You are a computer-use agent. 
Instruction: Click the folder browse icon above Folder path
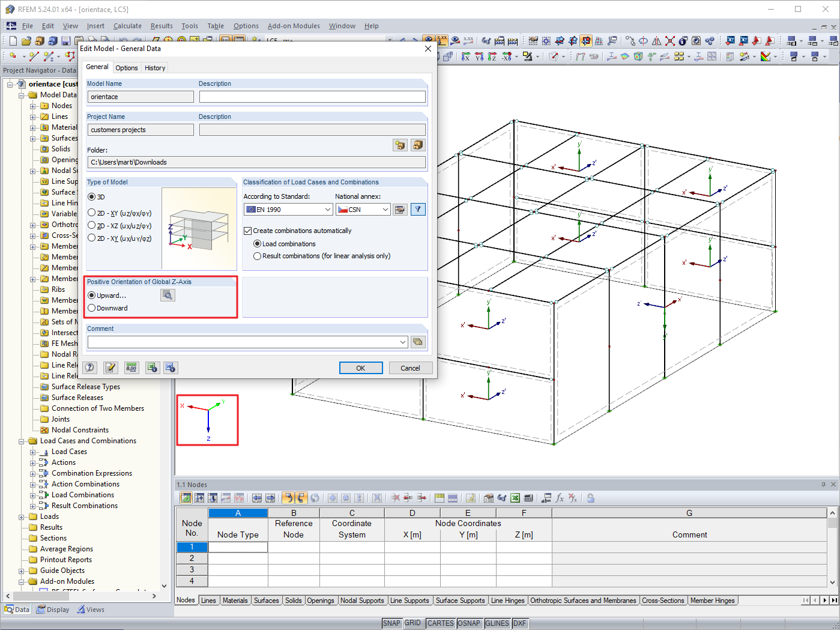(x=400, y=145)
